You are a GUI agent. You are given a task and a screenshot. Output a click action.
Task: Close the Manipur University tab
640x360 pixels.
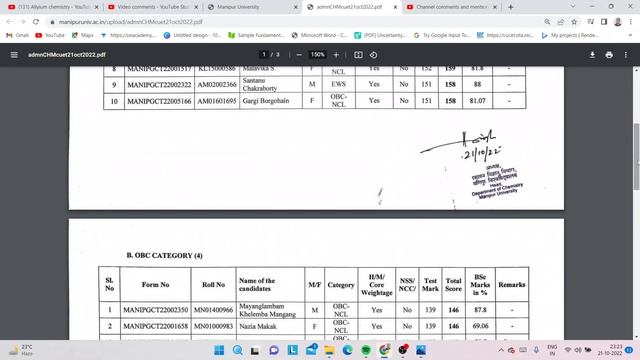point(296,7)
